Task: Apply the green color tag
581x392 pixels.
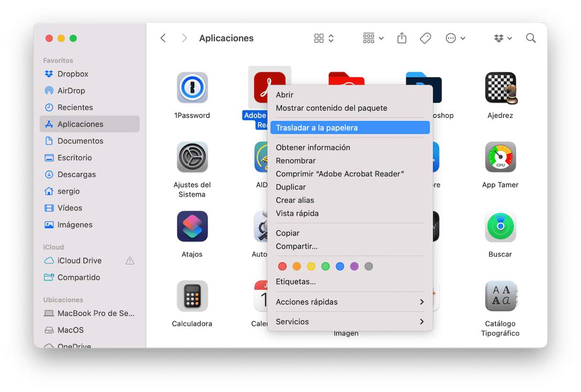Action: [x=325, y=266]
